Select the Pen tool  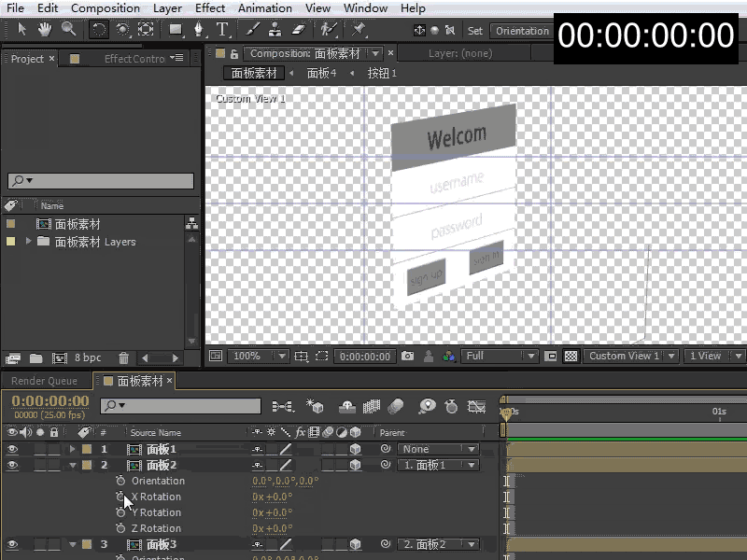(199, 30)
